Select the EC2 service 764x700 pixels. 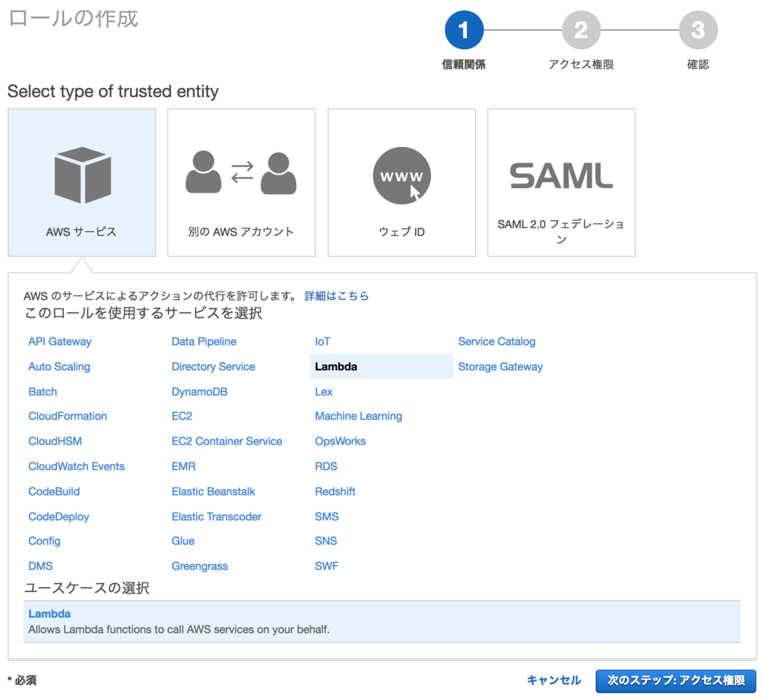182,416
